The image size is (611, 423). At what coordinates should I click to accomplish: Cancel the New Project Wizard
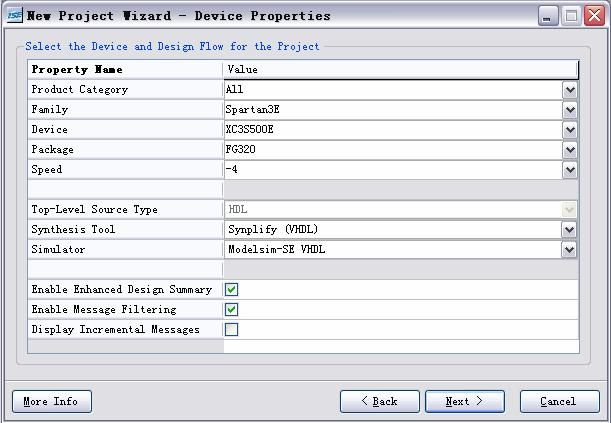(x=560, y=402)
